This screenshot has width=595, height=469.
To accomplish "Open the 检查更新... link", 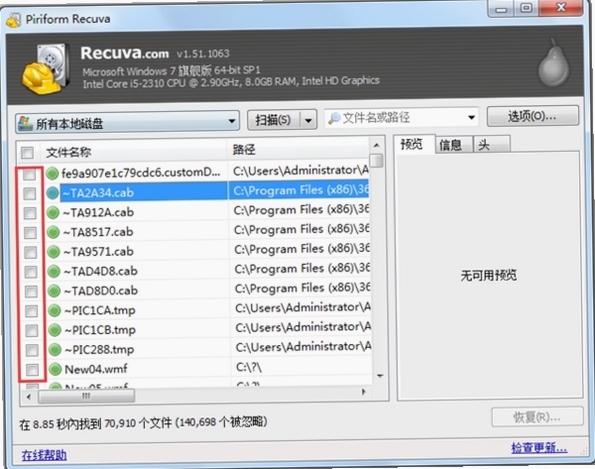I will pyautogui.click(x=539, y=448).
